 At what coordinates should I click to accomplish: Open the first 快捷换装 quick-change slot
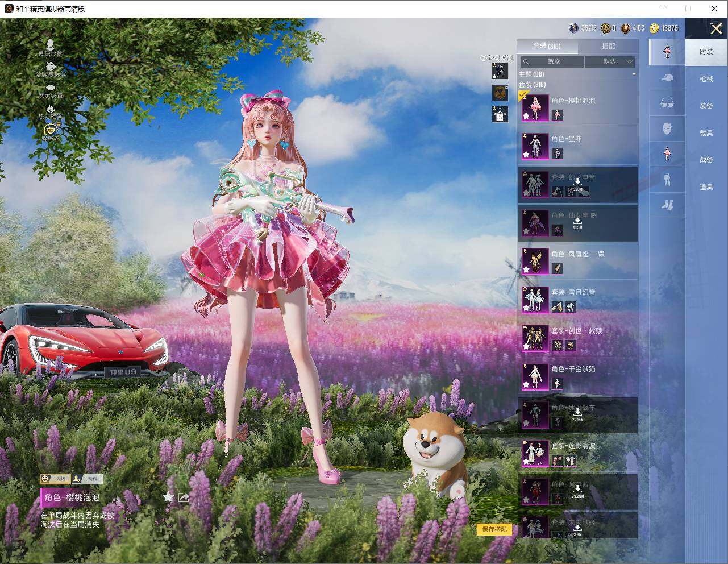tap(500, 71)
